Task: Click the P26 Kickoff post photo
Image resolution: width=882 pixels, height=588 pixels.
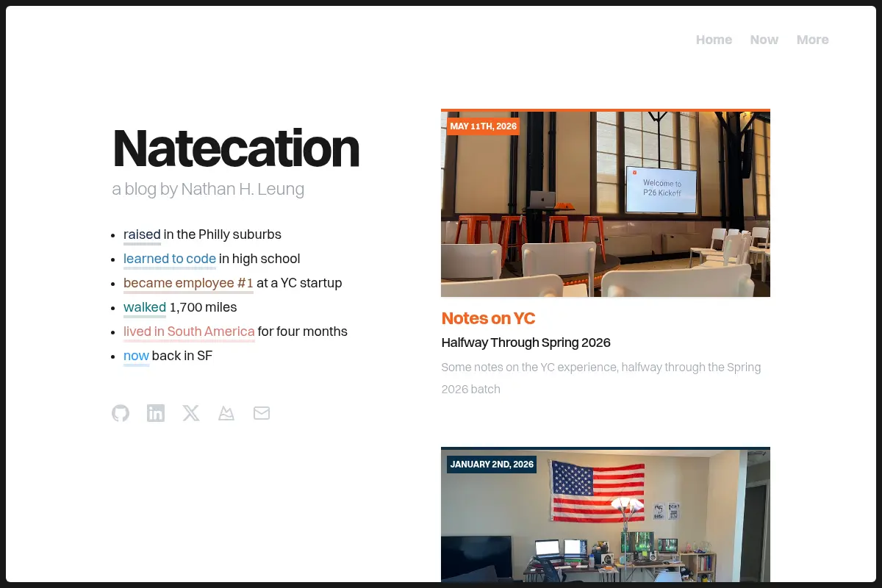Action: point(606,204)
